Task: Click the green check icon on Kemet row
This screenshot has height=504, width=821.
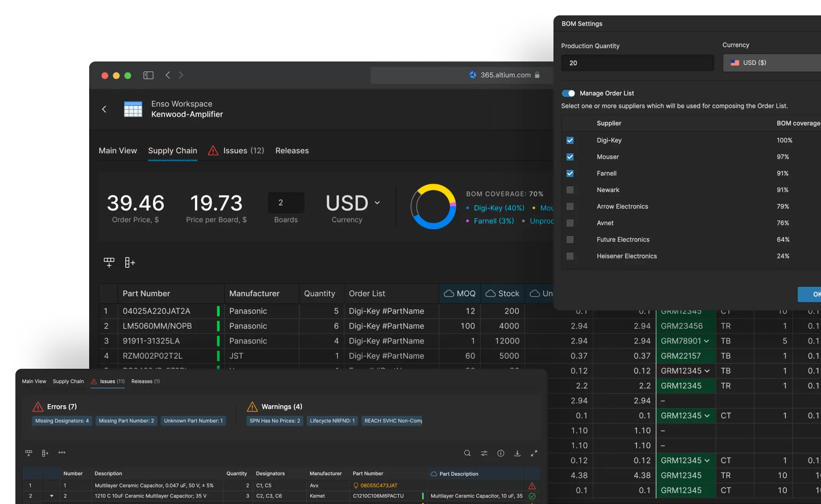Action: (x=532, y=496)
